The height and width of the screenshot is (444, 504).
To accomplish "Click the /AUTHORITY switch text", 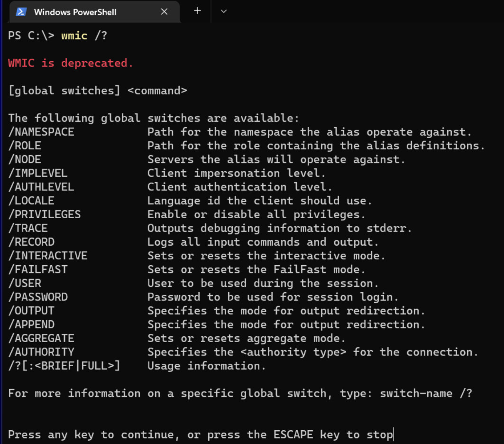I will click(x=41, y=351).
